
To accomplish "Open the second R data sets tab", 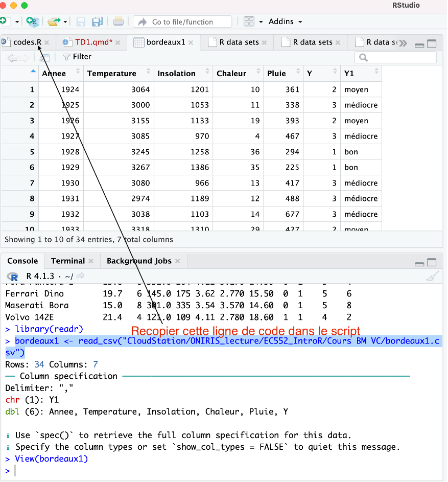I will (313, 42).
